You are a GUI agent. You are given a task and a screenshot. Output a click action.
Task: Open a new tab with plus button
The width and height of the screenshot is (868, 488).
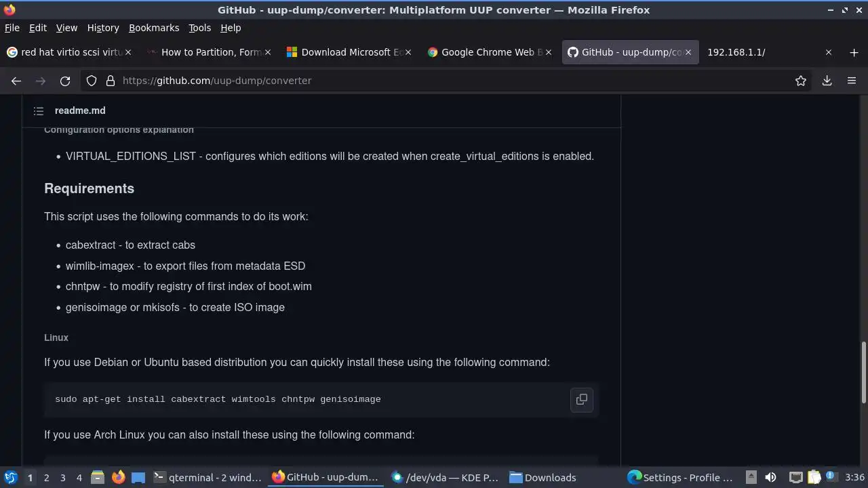854,52
